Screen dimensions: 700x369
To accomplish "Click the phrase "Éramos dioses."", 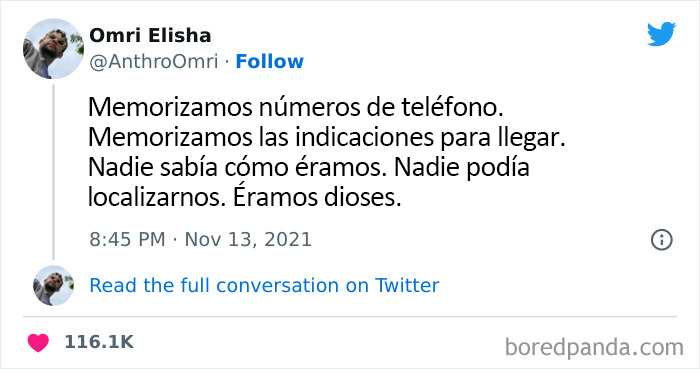I will coord(317,198).
